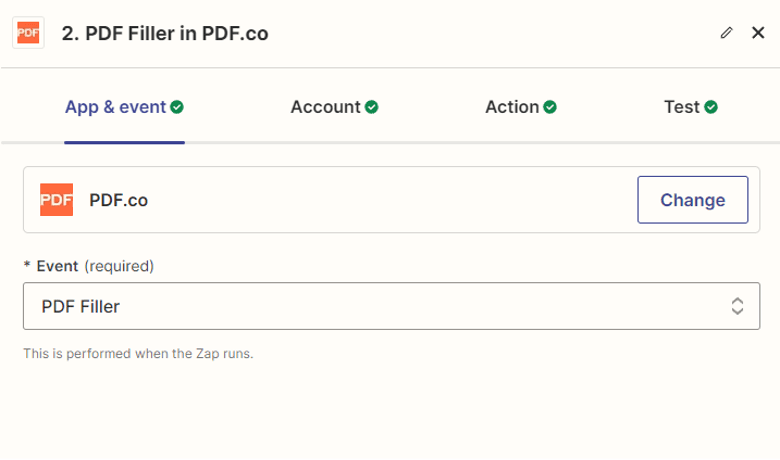Switch to the App & event tab
Image resolution: width=780 pixels, height=460 pixels.
[x=115, y=107]
